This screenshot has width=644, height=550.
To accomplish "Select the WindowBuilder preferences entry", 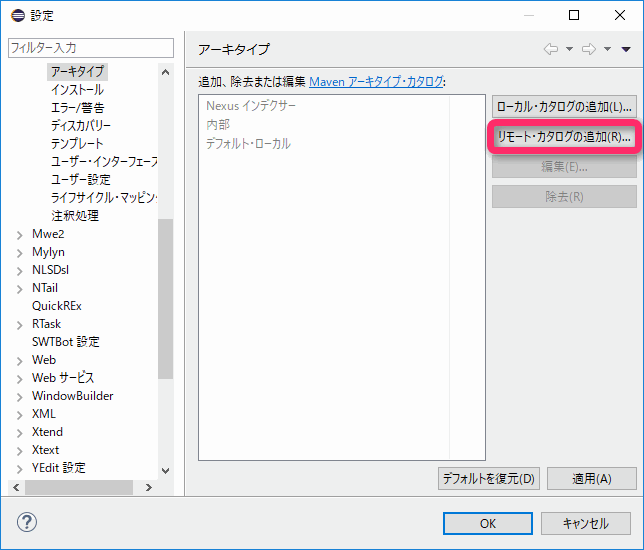I will tap(73, 396).
